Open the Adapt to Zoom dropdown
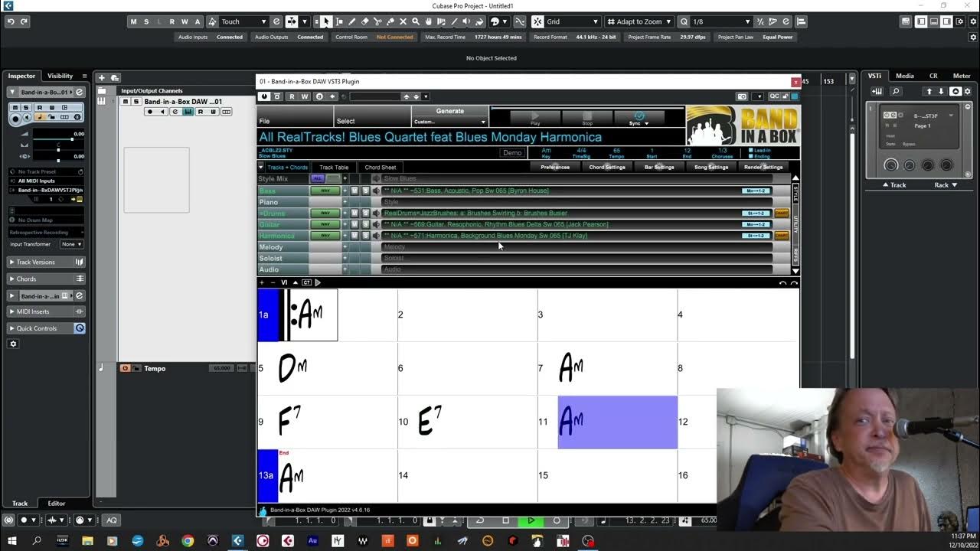The height and width of the screenshot is (551, 980). [639, 21]
